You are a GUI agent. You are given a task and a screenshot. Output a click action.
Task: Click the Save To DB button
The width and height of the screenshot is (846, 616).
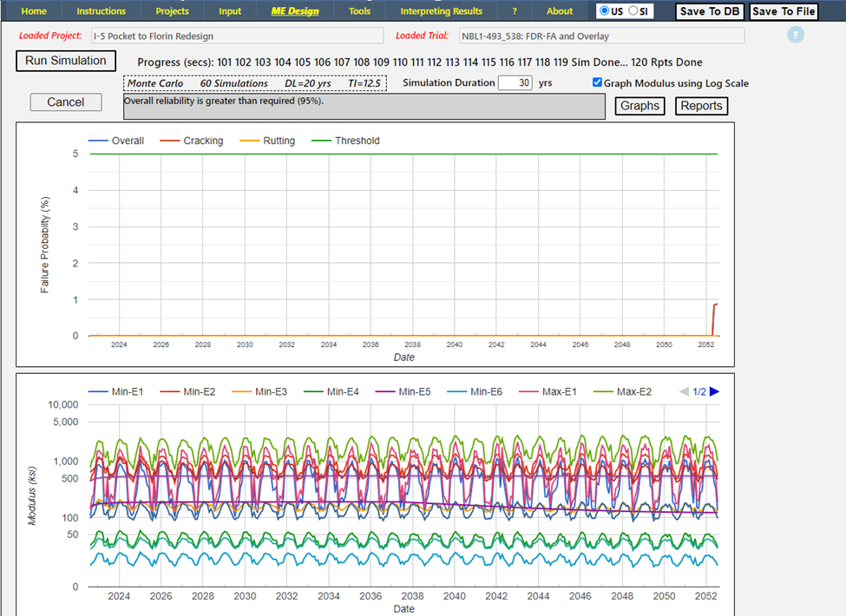(710, 11)
